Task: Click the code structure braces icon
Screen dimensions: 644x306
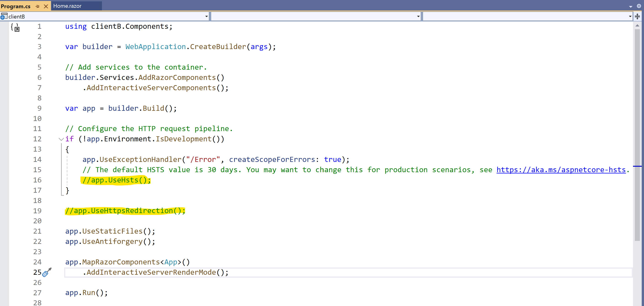Action: [15, 27]
